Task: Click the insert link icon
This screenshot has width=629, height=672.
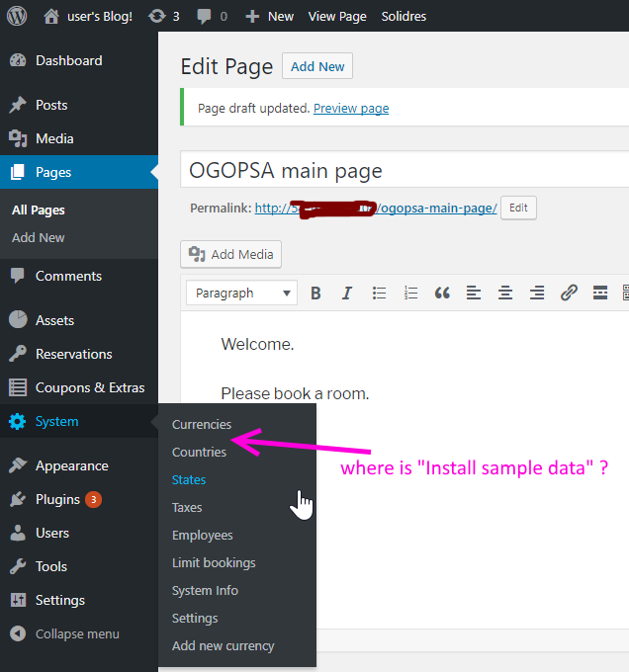Action: tap(569, 294)
